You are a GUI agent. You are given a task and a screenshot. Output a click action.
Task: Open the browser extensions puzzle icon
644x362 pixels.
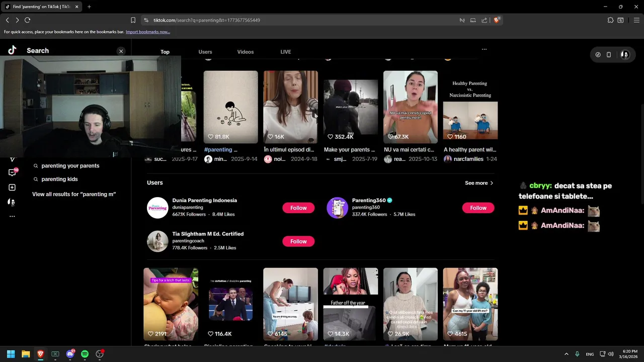tap(610, 20)
